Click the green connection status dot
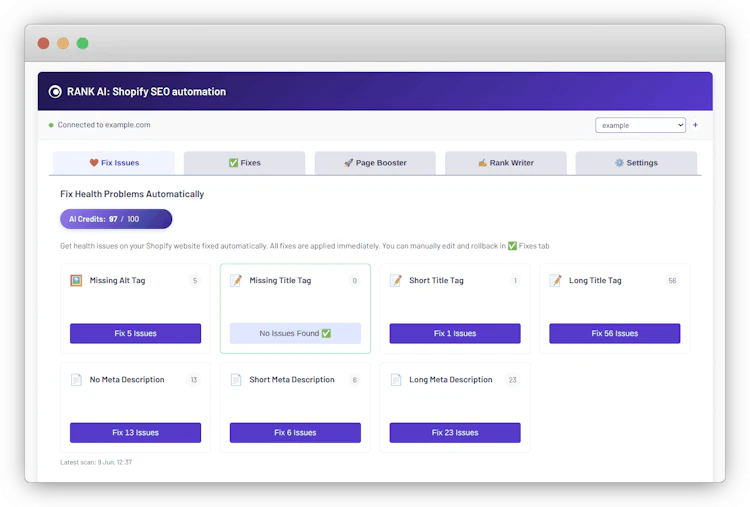The width and height of the screenshot is (750, 507). tap(51, 125)
